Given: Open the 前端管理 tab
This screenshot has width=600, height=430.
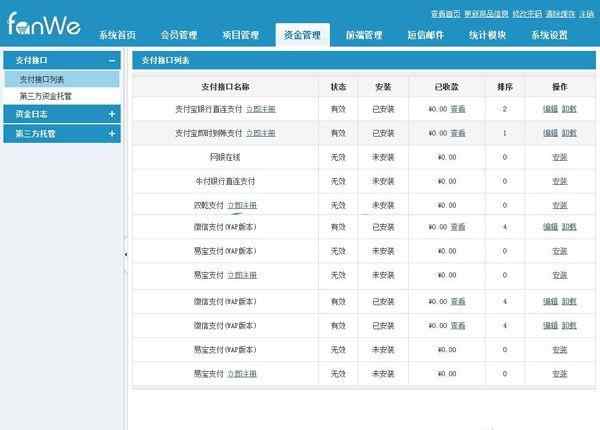Looking at the screenshot, I should point(364,35).
